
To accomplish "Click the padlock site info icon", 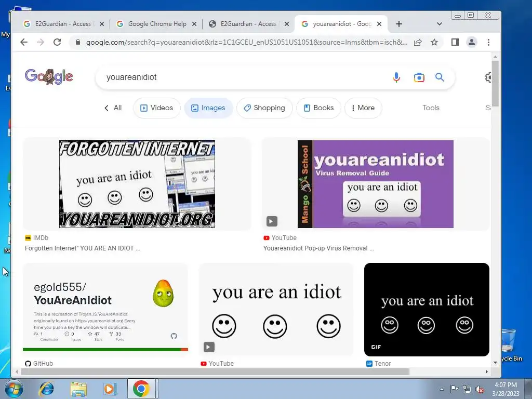I will (x=78, y=42).
